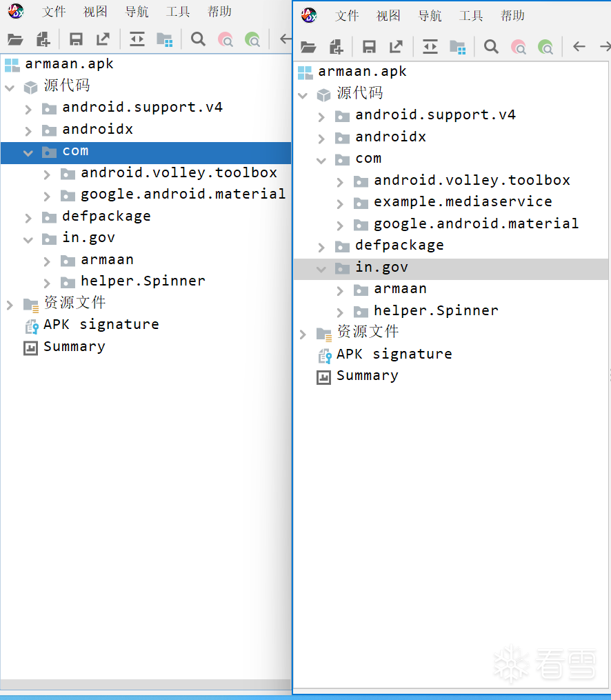Click add files icon in right window
Viewport: 611px width, 700px height.
click(336, 47)
